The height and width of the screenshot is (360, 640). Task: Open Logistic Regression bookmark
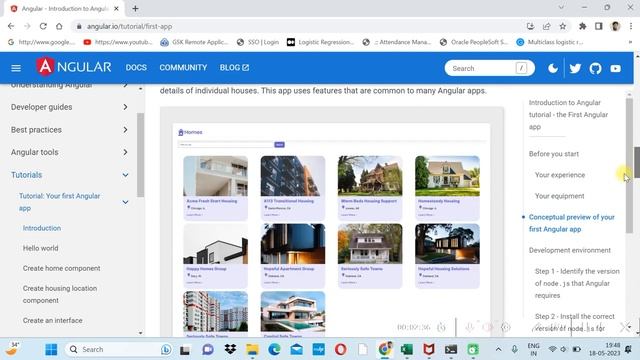(320, 42)
